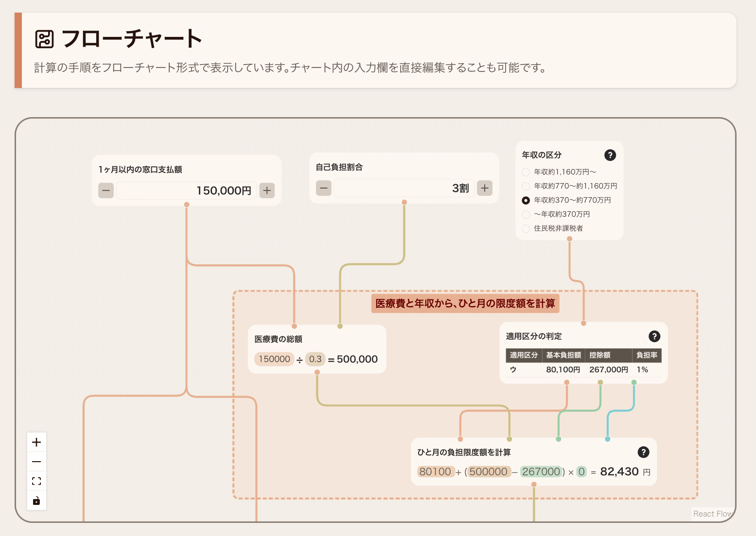Click the 150,000円 payment input field
Screen dimensions: 756x536
(x=186, y=190)
